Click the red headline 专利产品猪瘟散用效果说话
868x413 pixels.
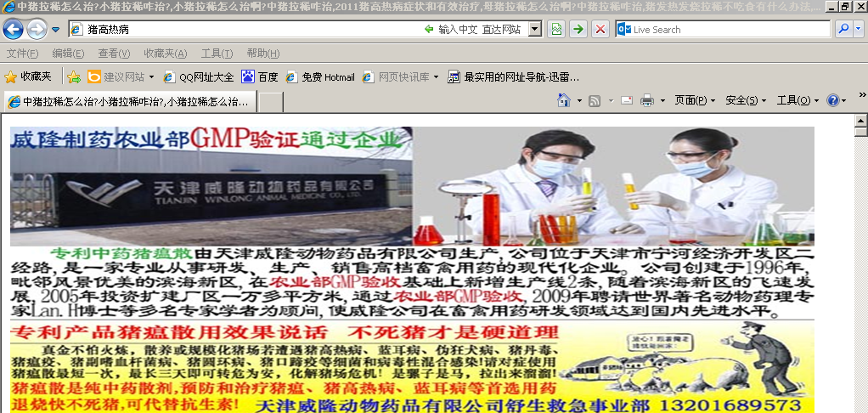coord(167,333)
